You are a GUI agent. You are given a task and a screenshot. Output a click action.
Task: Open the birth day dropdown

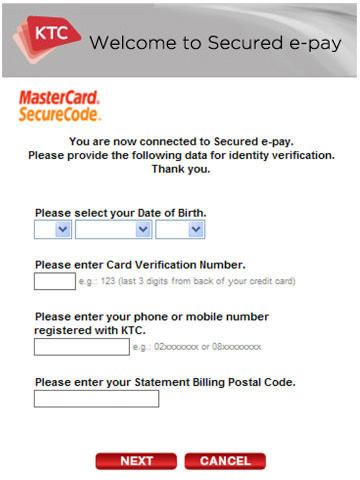(x=53, y=229)
